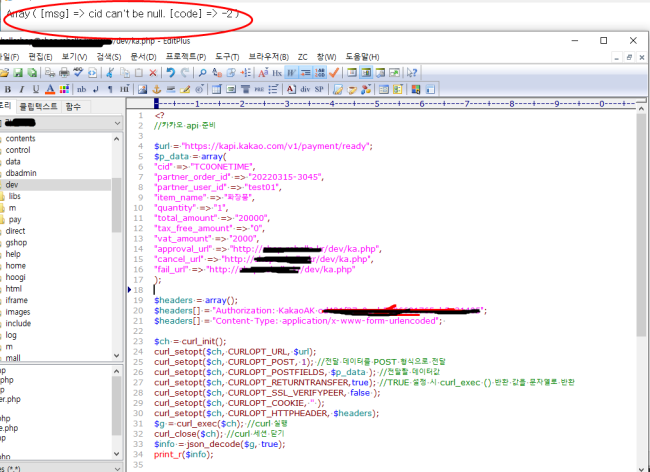
Task: Open the Hx hex viewer icon
Action: pos(277,73)
